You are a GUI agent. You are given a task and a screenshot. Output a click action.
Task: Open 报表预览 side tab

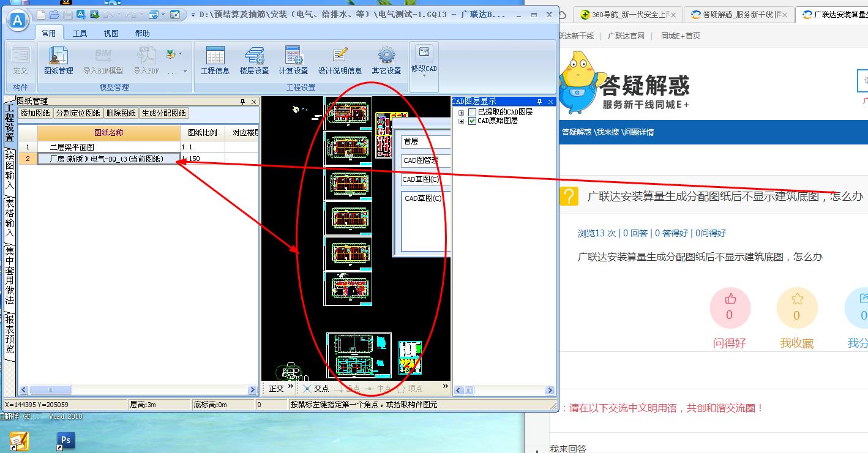(9, 334)
